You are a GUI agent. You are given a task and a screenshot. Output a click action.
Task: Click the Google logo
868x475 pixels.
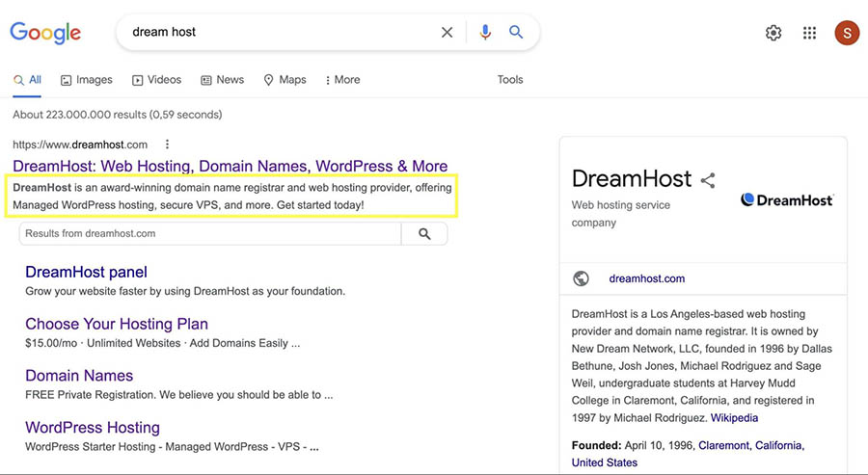(x=45, y=33)
